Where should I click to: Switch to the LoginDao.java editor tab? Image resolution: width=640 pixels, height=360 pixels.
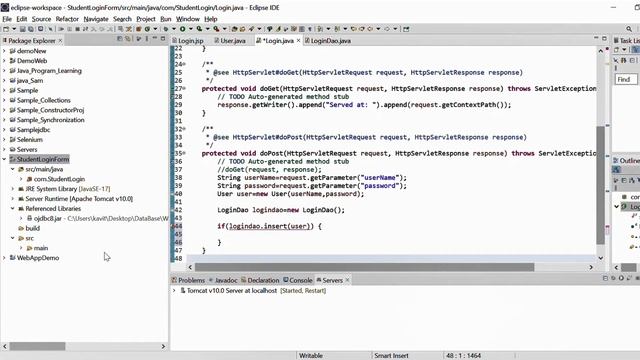pyautogui.click(x=328, y=41)
